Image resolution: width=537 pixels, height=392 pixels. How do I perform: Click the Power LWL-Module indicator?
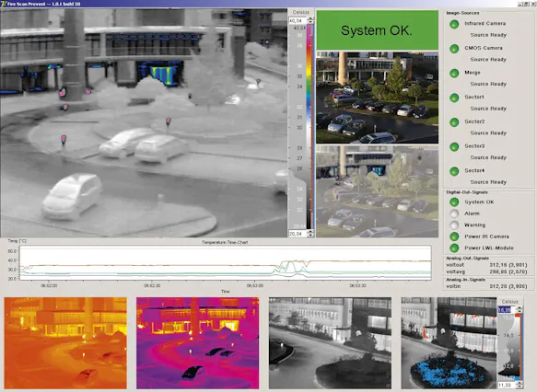[x=454, y=248]
